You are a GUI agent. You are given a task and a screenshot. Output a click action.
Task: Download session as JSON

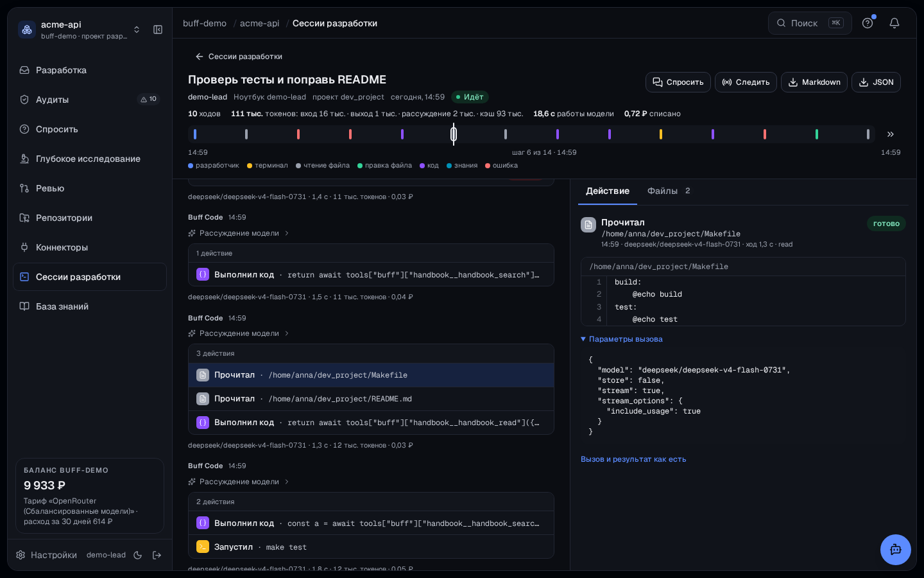(x=876, y=82)
